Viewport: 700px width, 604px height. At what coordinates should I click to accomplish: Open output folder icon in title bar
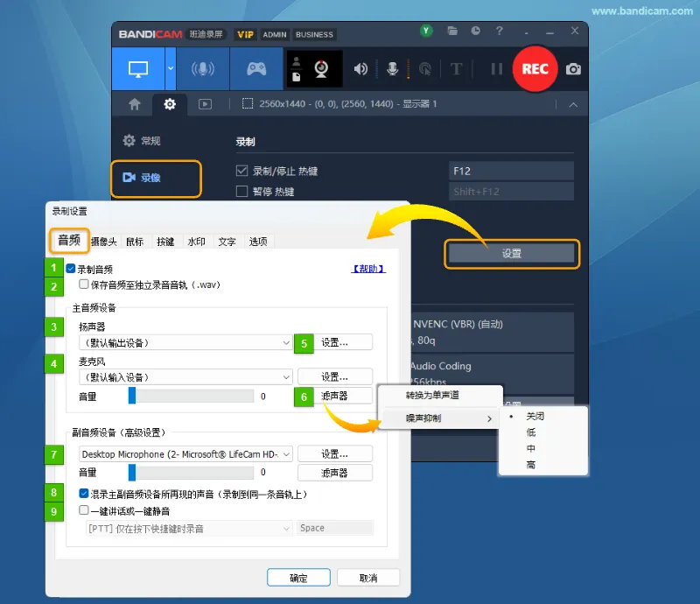(452, 31)
